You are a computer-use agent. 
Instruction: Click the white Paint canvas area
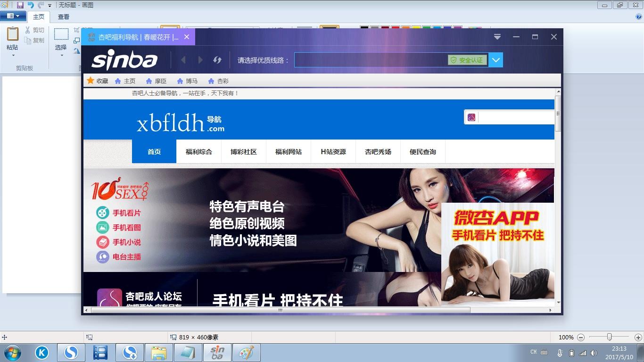(41, 184)
